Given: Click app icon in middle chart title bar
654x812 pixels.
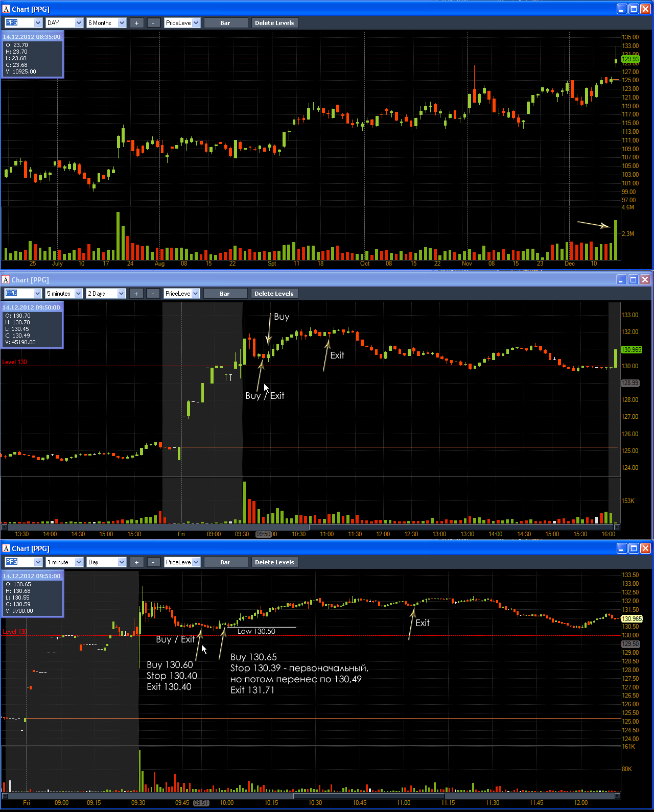Looking at the screenshot, I should [x=6, y=280].
